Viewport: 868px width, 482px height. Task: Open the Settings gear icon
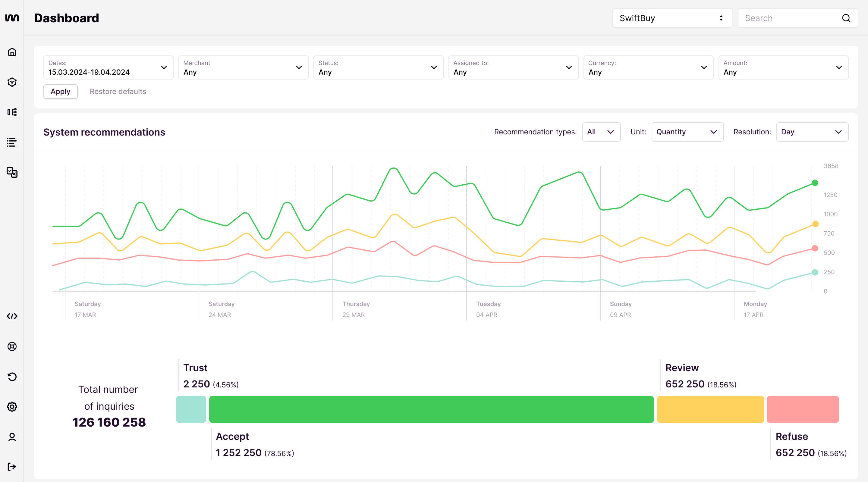click(x=12, y=407)
